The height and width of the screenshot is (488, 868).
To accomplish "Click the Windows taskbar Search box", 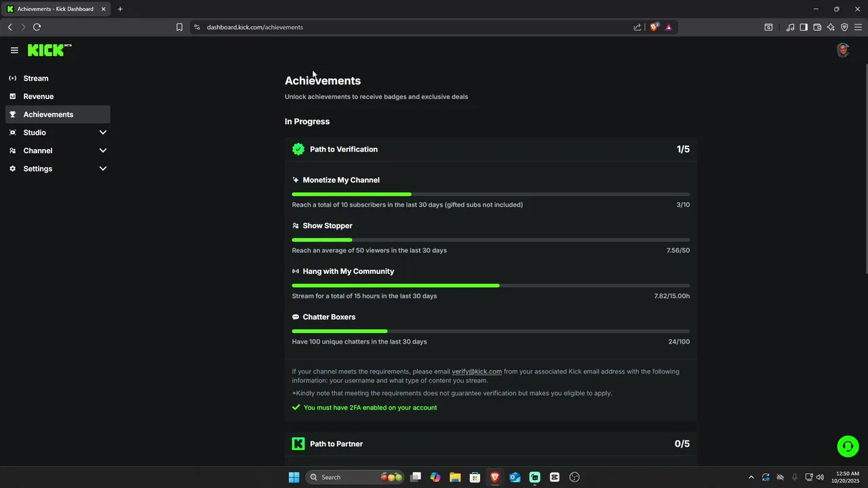I will [355, 477].
